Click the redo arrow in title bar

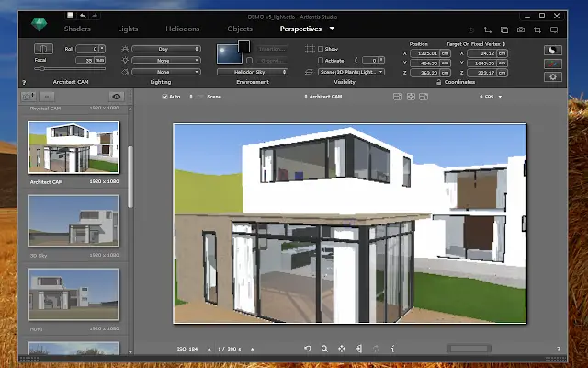pyautogui.click(x=94, y=16)
